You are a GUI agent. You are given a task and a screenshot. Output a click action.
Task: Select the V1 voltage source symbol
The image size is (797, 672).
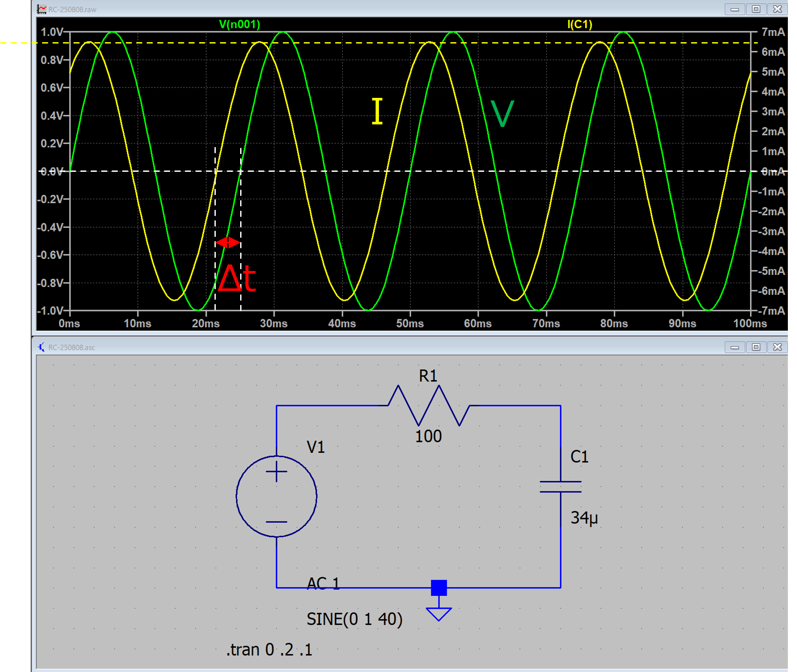pyautogui.click(x=276, y=496)
